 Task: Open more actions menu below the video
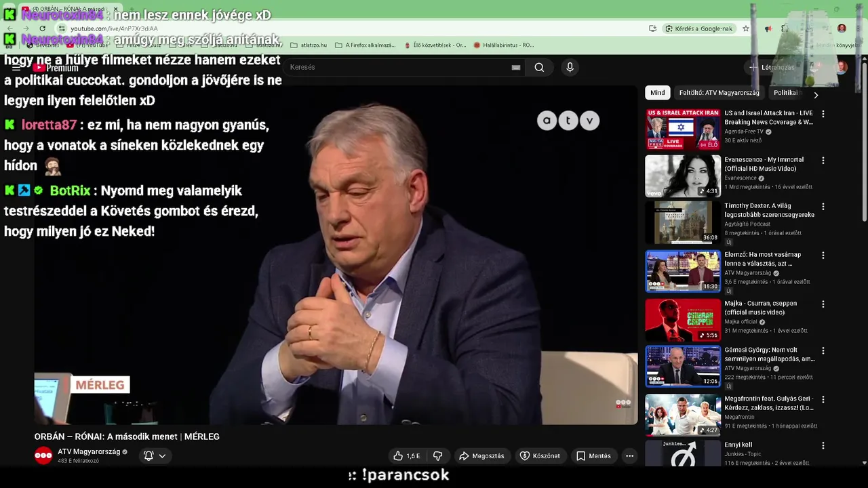coord(629,456)
